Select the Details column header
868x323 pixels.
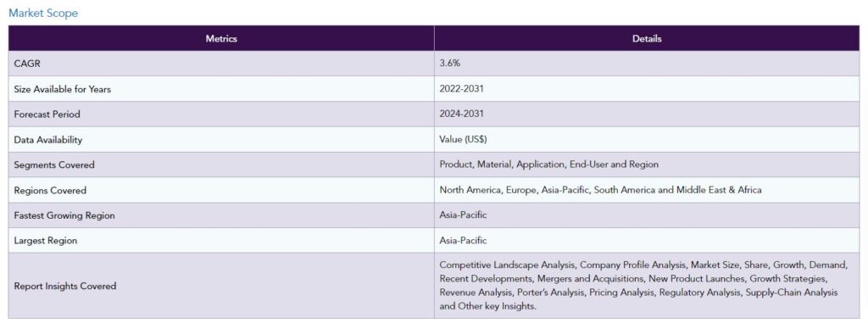click(x=647, y=38)
